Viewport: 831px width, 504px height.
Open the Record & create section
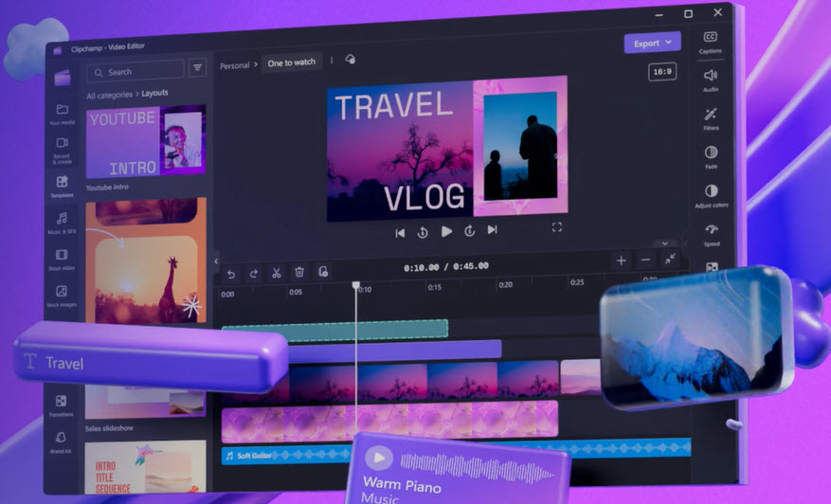[x=62, y=150]
